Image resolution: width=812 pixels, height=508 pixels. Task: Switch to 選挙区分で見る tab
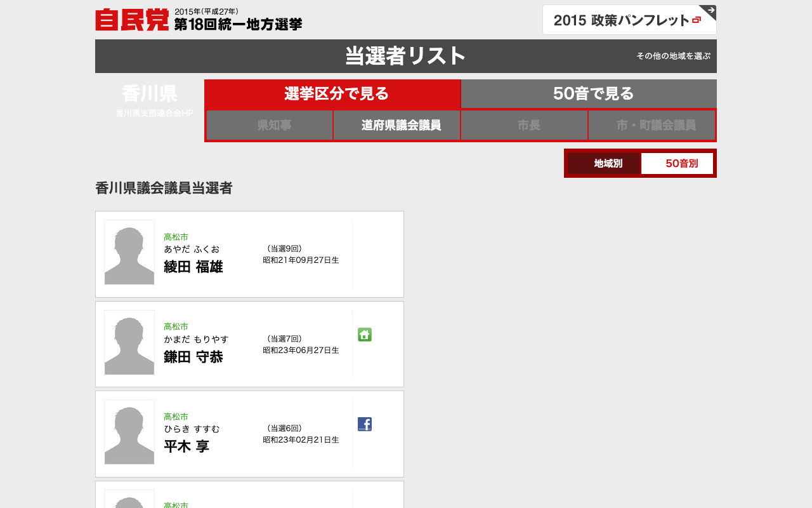point(332,94)
